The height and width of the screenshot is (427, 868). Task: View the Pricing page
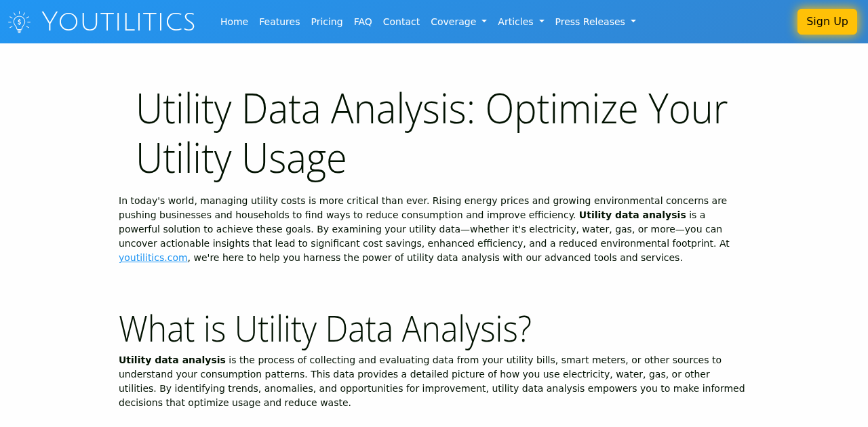point(327,21)
